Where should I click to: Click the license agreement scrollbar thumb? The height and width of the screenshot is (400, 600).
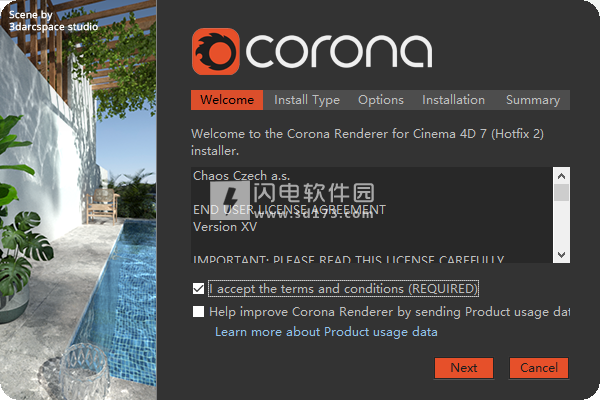click(561, 193)
